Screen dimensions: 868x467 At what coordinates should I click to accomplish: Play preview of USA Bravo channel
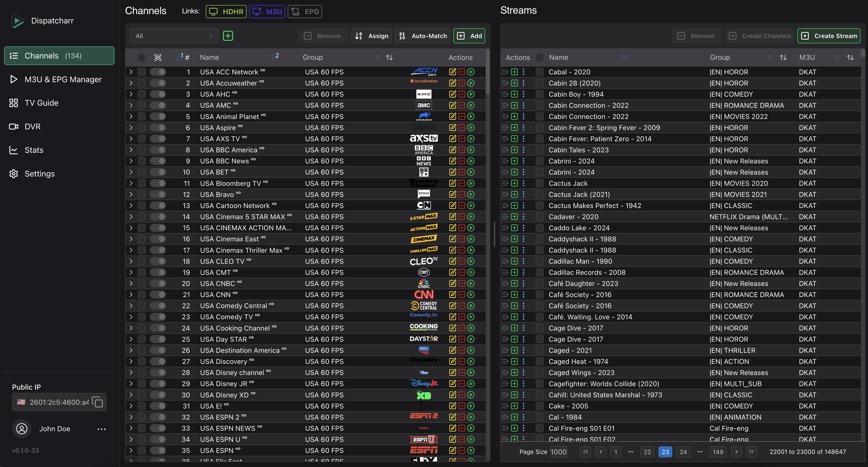click(x=471, y=194)
